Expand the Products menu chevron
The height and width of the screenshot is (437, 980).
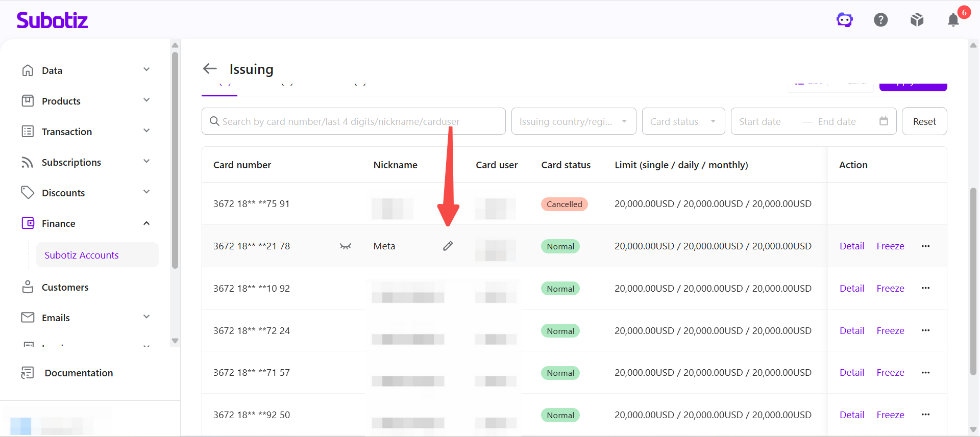[146, 100]
